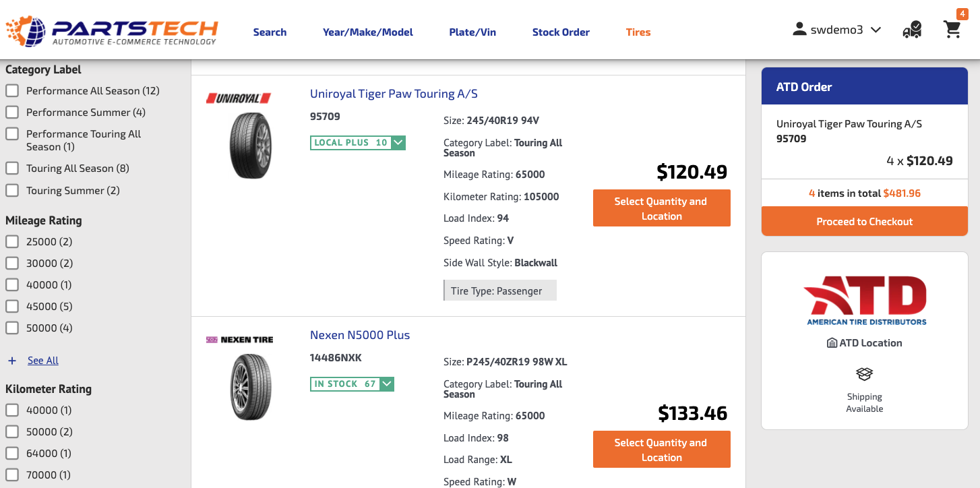Click the Load Range: XL spec
The width and height of the screenshot is (980, 488).
pyautogui.click(x=478, y=460)
